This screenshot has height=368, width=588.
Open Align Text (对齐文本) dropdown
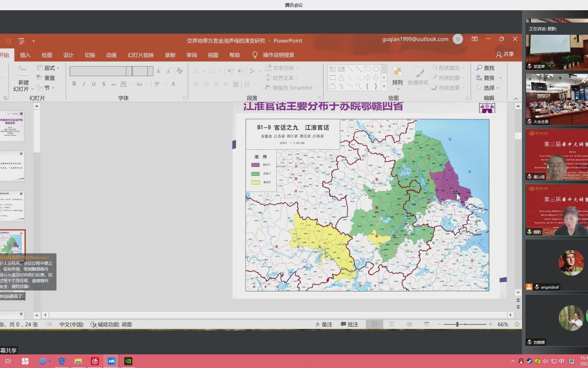click(282, 78)
